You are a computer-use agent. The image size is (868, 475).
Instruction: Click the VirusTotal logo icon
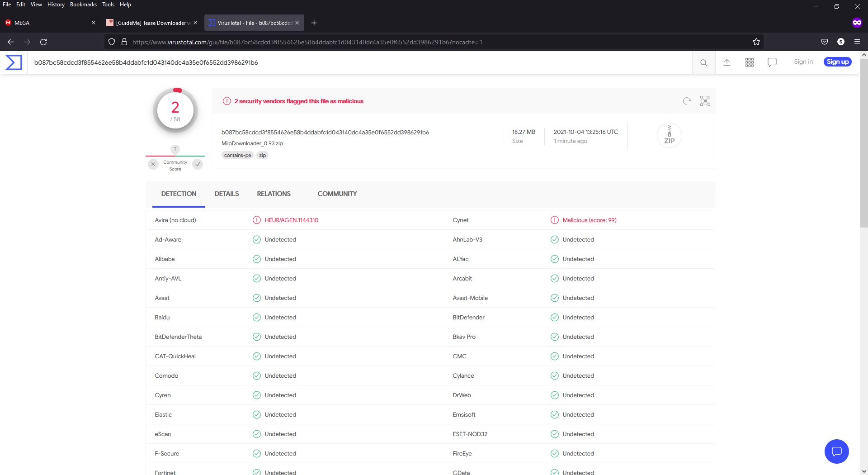tap(14, 62)
